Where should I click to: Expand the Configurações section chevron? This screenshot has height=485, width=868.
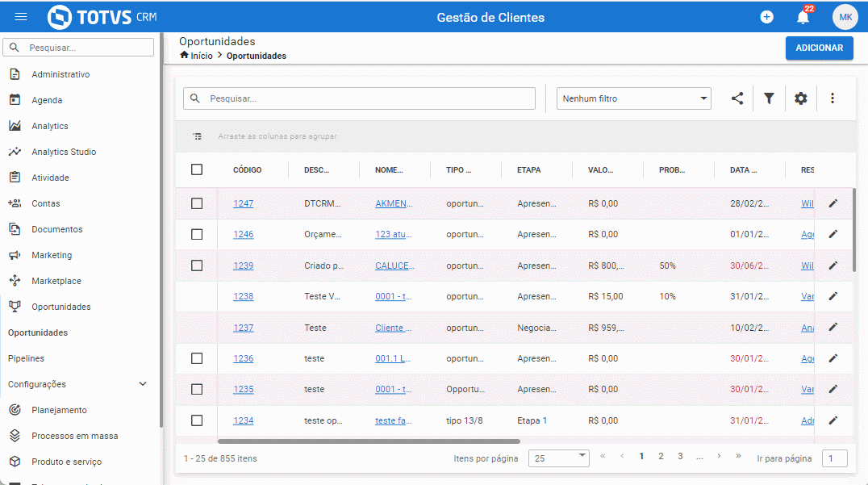(x=142, y=383)
